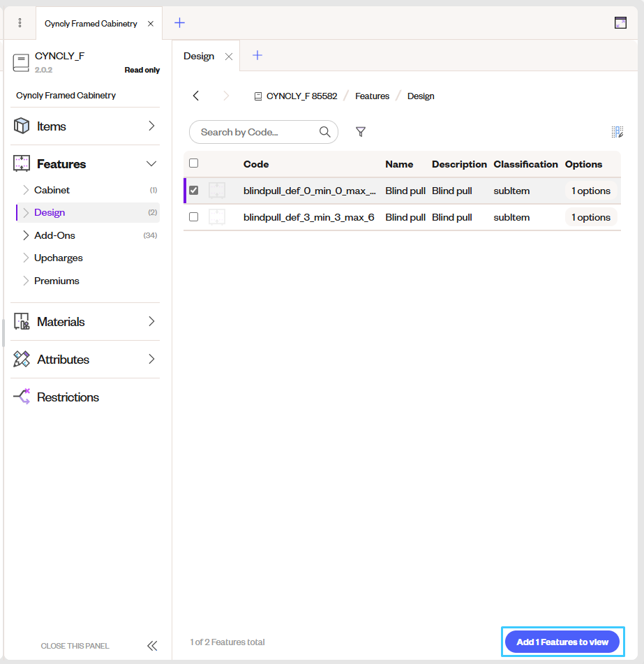This screenshot has width=644, height=664.
Task: Open the filter icon beside the search bar
Action: [361, 131]
